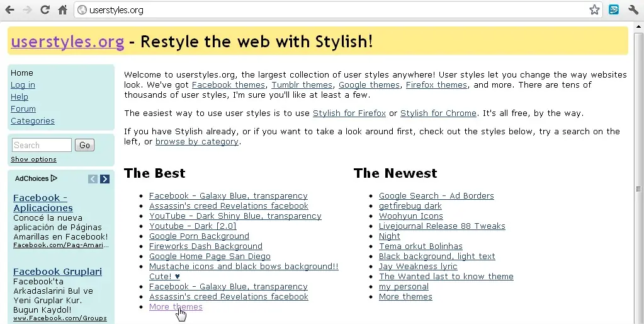Open Black background, light text style
Image resolution: width=644 pixels, height=324 pixels.
pos(437,256)
